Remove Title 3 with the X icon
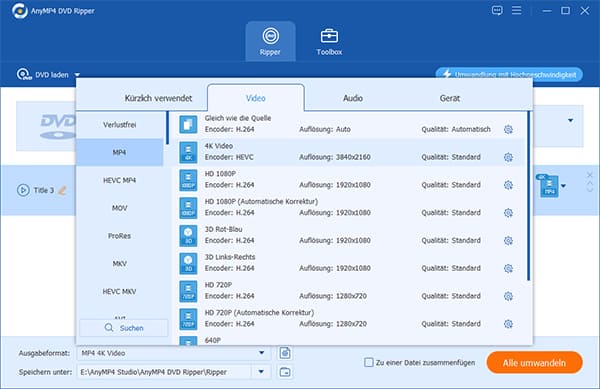 [x=590, y=175]
